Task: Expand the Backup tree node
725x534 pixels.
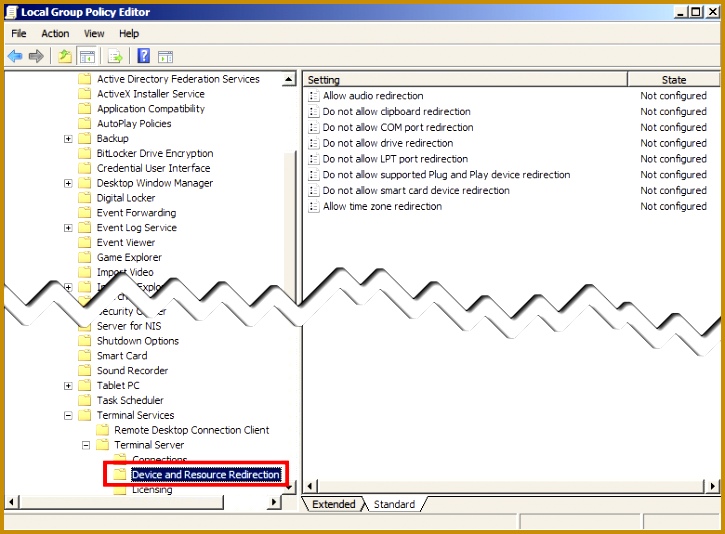Action: pos(68,139)
